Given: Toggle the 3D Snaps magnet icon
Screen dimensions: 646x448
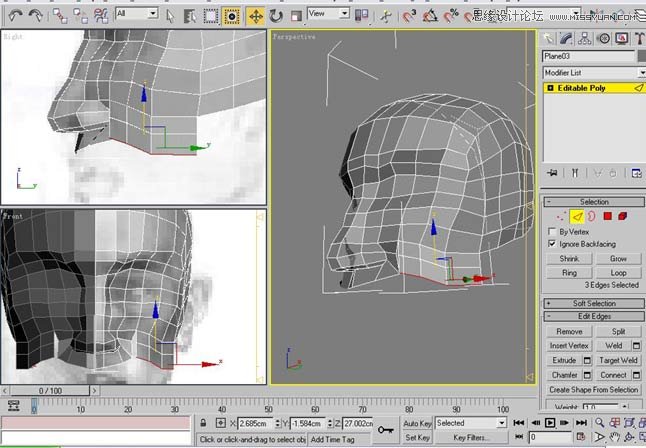Looking at the screenshot, I should point(409,16).
